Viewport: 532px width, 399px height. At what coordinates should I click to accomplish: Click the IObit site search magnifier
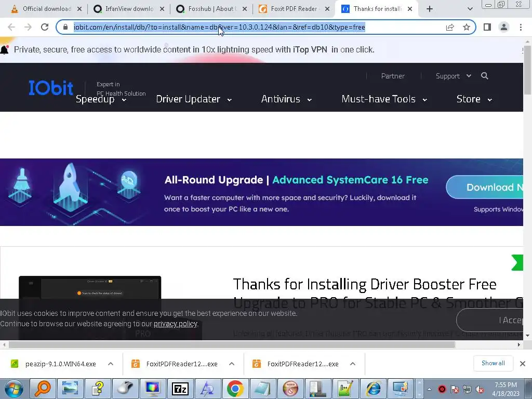point(485,76)
